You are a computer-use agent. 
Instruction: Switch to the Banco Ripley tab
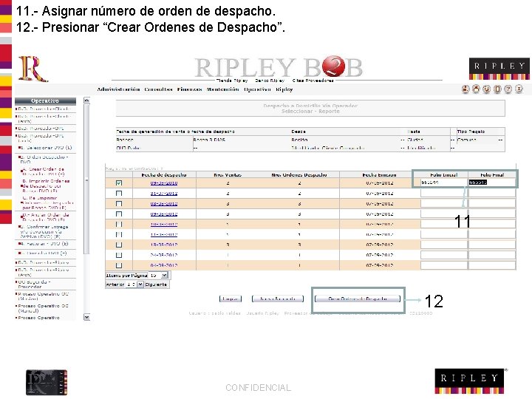270,81
